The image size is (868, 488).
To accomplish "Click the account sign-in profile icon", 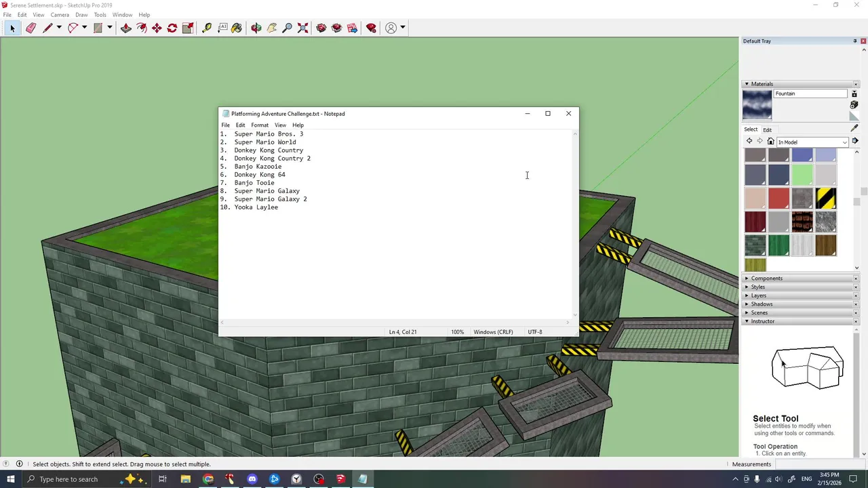I will point(391,28).
